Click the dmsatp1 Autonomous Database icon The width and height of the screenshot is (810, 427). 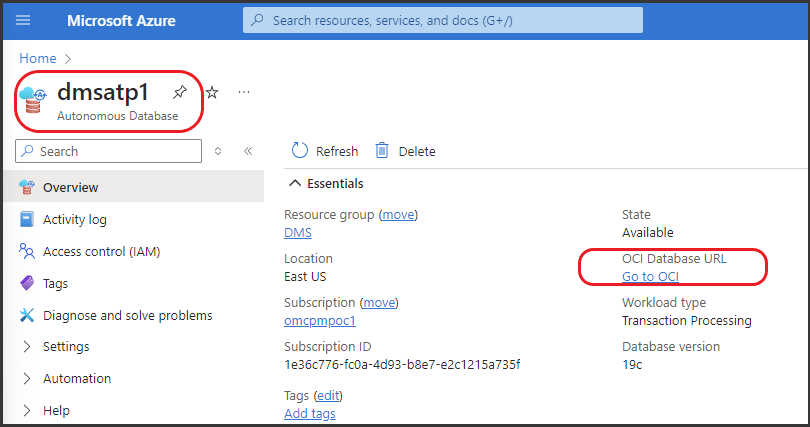pyautogui.click(x=33, y=100)
